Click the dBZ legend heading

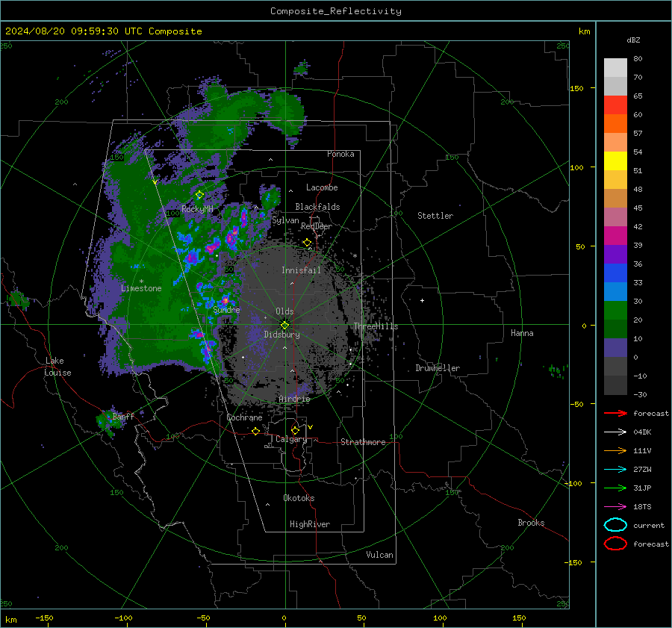[633, 40]
